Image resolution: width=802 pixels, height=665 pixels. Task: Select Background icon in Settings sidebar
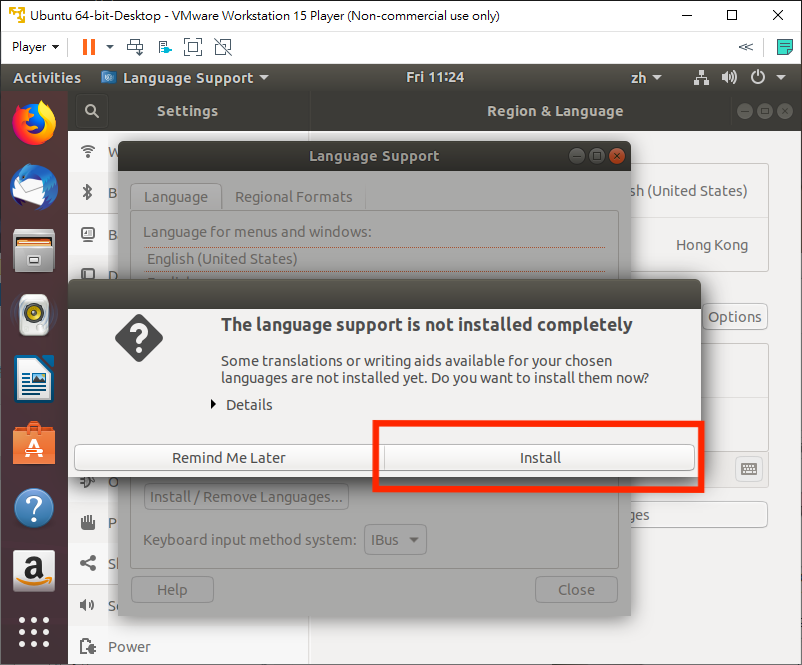click(88, 234)
